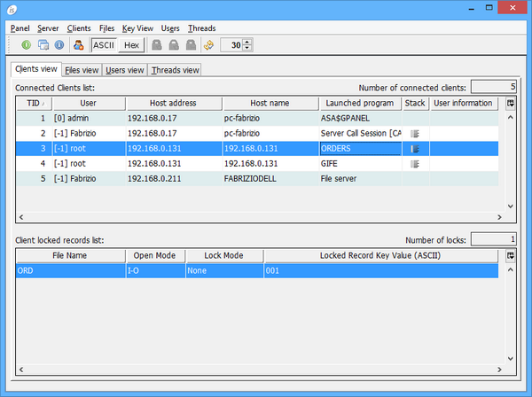Click the Host address column header

click(x=173, y=104)
